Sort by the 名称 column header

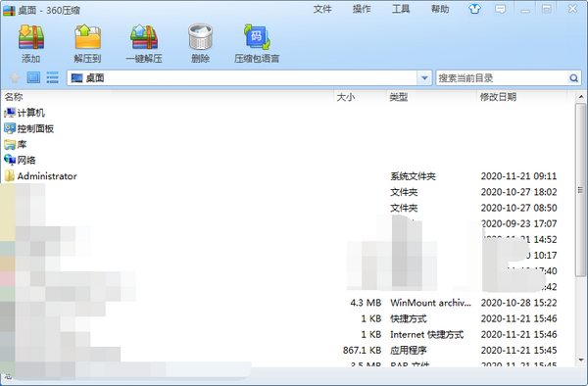click(14, 97)
